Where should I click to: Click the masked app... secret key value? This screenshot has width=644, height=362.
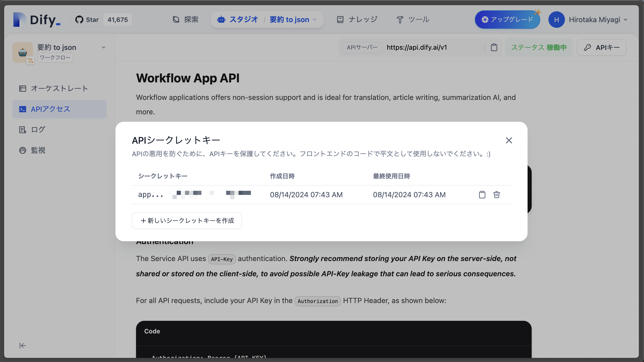pyautogui.click(x=194, y=195)
